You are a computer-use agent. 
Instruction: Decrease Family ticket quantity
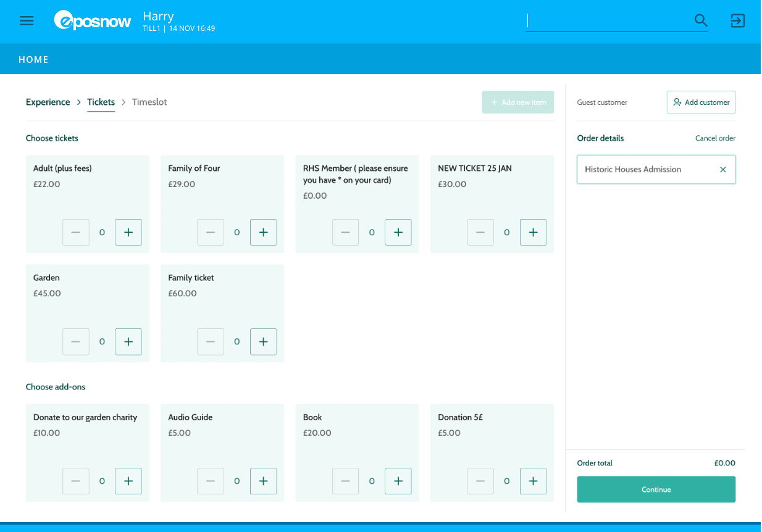pos(211,342)
